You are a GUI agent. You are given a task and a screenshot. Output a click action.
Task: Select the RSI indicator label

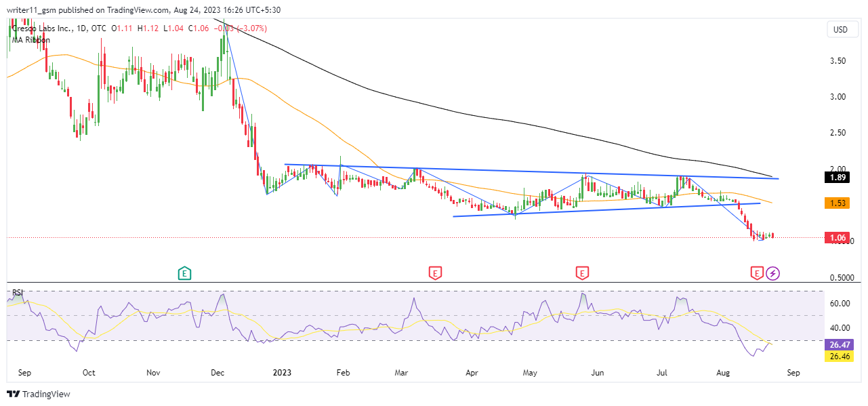coord(18,293)
